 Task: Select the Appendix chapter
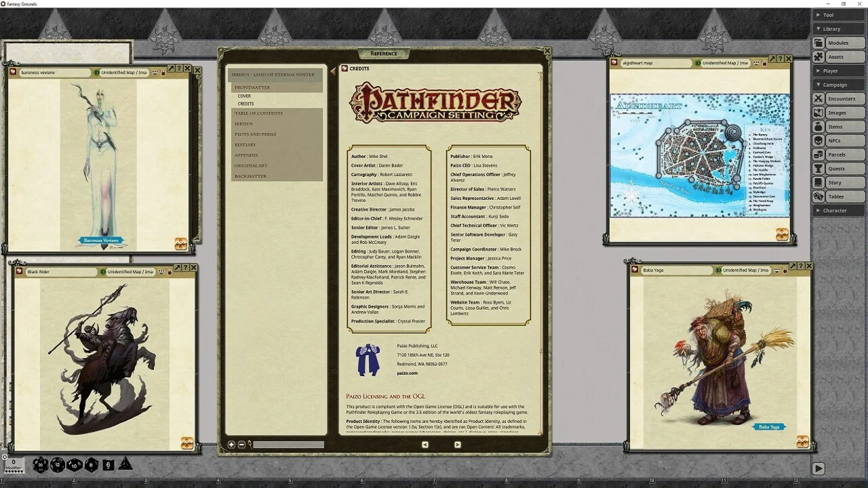click(277, 155)
